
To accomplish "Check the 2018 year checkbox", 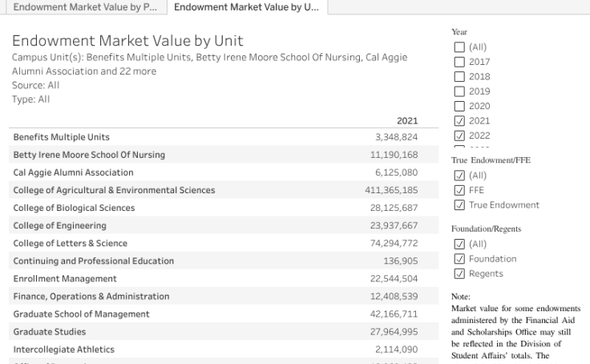I will (x=459, y=76).
